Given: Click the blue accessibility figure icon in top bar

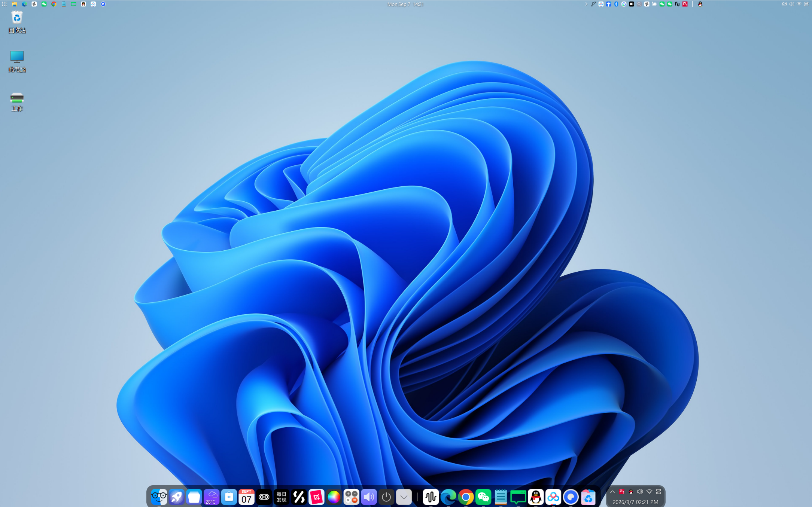Looking at the screenshot, I should (x=609, y=4).
